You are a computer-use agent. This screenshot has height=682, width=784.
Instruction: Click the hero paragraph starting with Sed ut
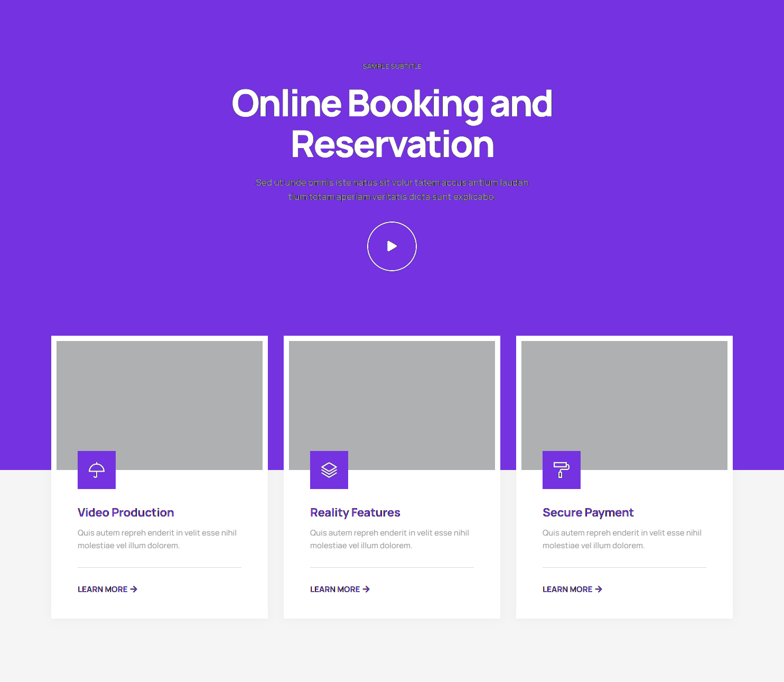click(392, 189)
